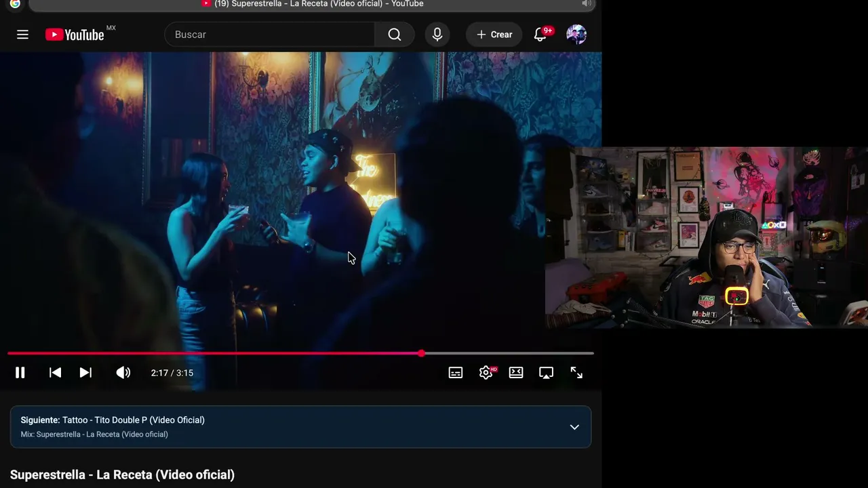
Task: Skip to the next video
Action: click(85, 373)
